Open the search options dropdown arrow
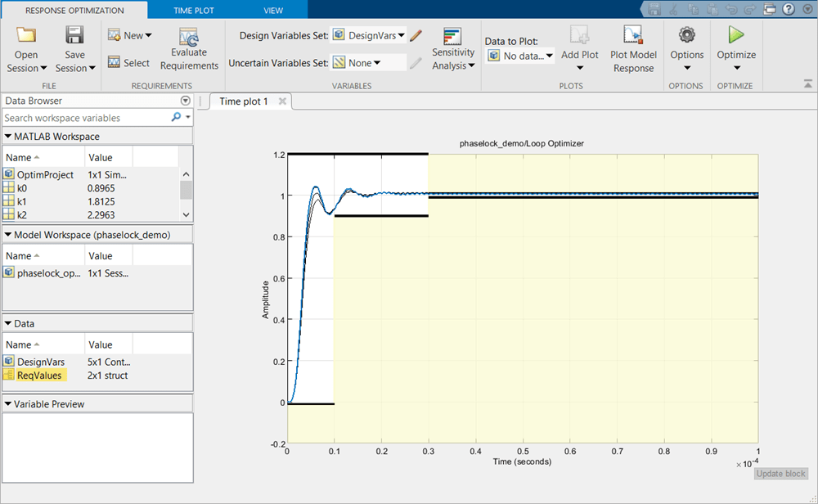The height and width of the screenshot is (504, 818). (188, 117)
